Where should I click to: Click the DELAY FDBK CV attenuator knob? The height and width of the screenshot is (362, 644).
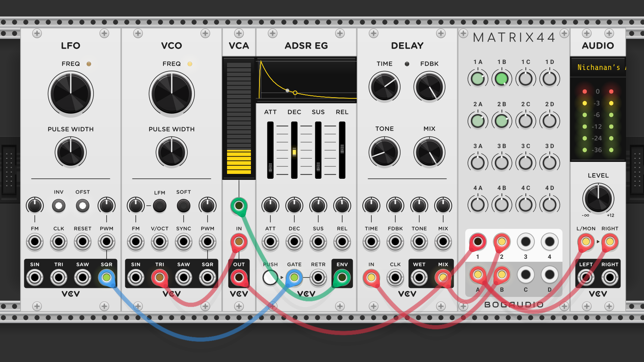(x=395, y=206)
